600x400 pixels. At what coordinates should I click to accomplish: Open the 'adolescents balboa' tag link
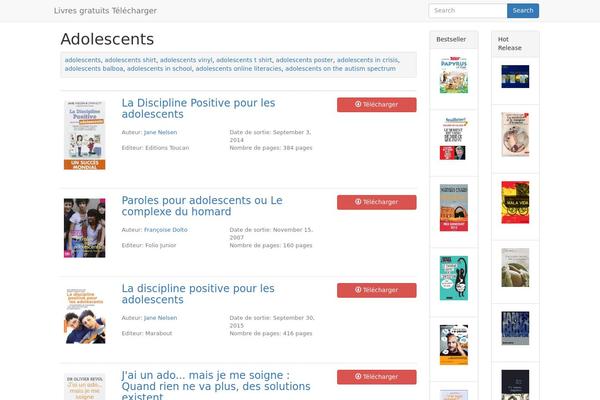point(94,69)
